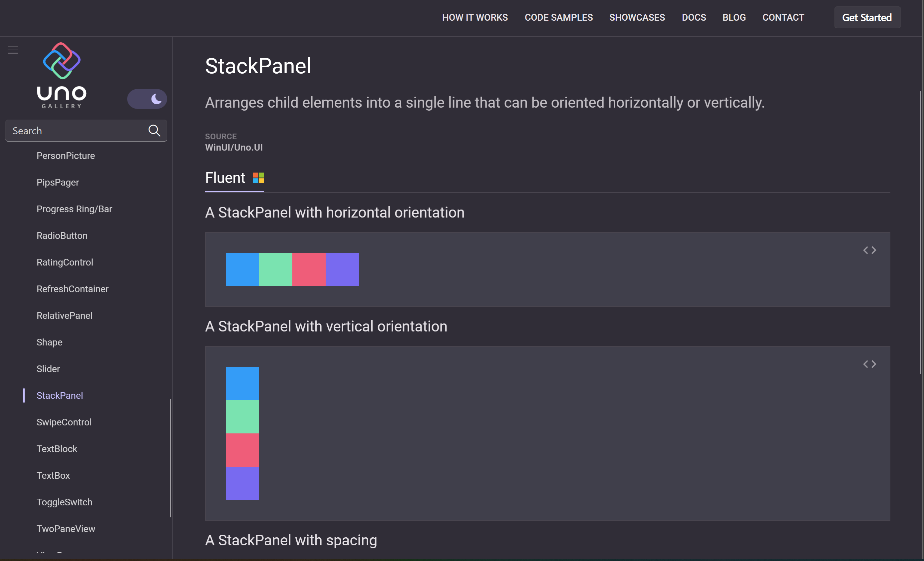Select the SwipeControl sidebar entry
The image size is (924, 561).
pos(64,422)
